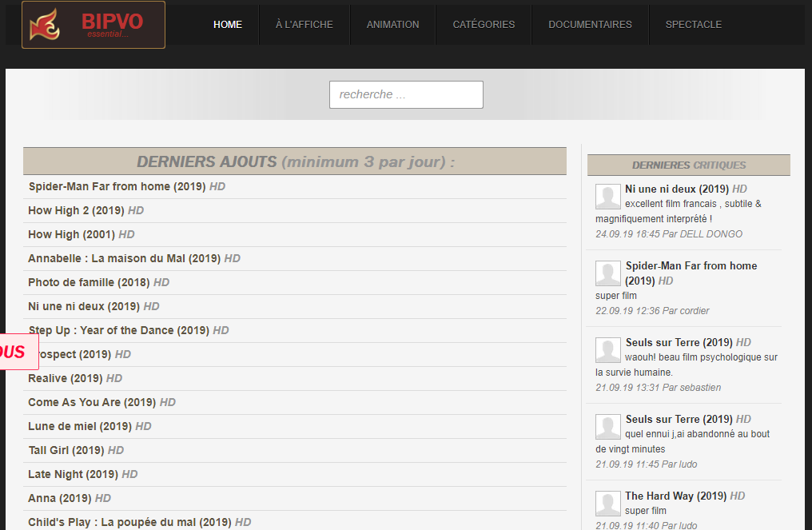Focus the recherche search field
This screenshot has width=812, height=530.
(x=406, y=94)
